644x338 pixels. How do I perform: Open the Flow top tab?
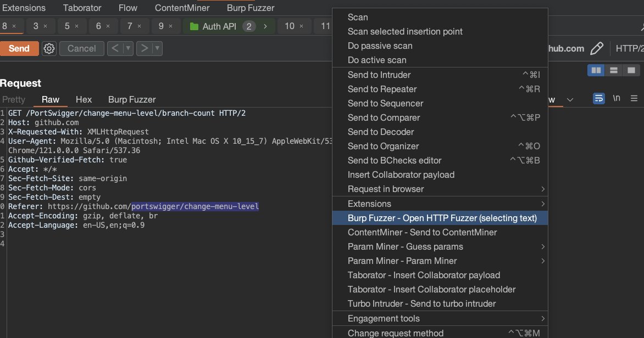[x=127, y=8]
